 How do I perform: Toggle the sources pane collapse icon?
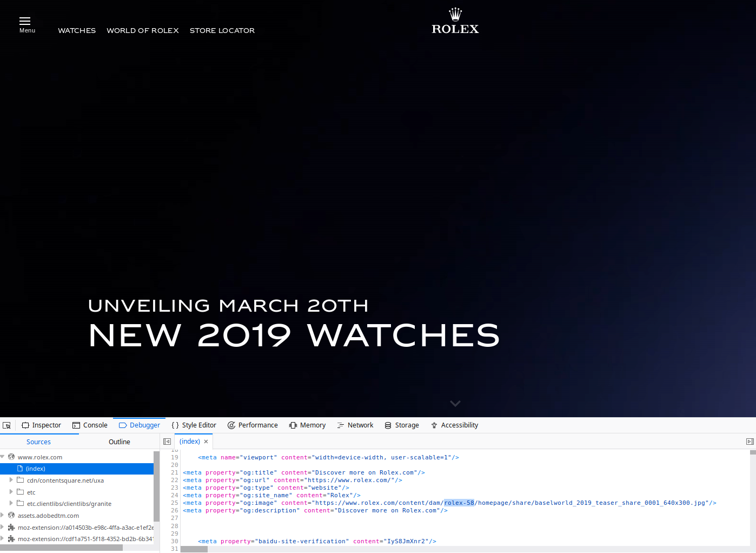(167, 442)
